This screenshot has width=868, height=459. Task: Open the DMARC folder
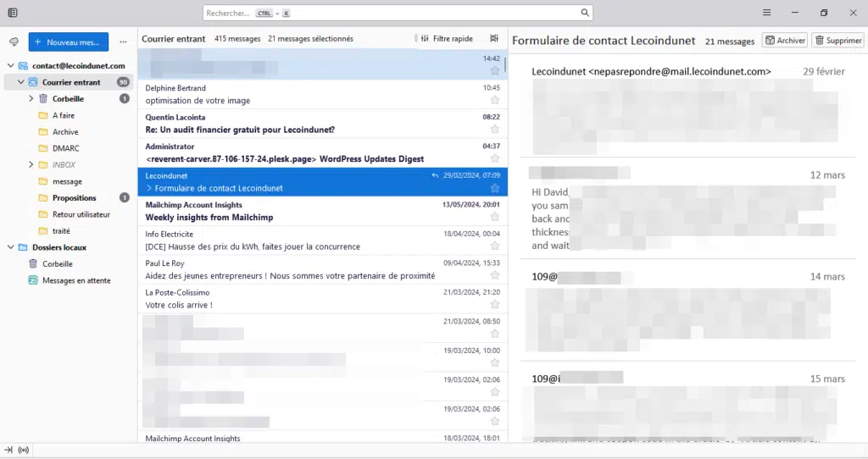[x=65, y=148]
